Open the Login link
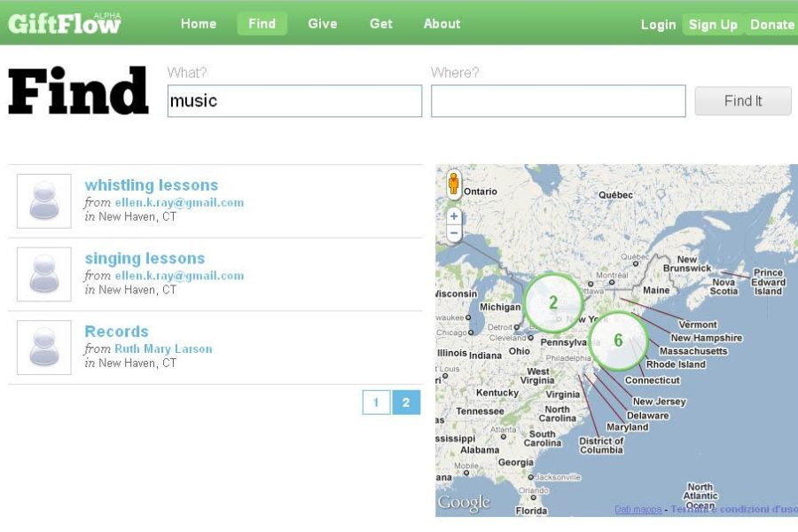The width and height of the screenshot is (798, 532). [658, 25]
